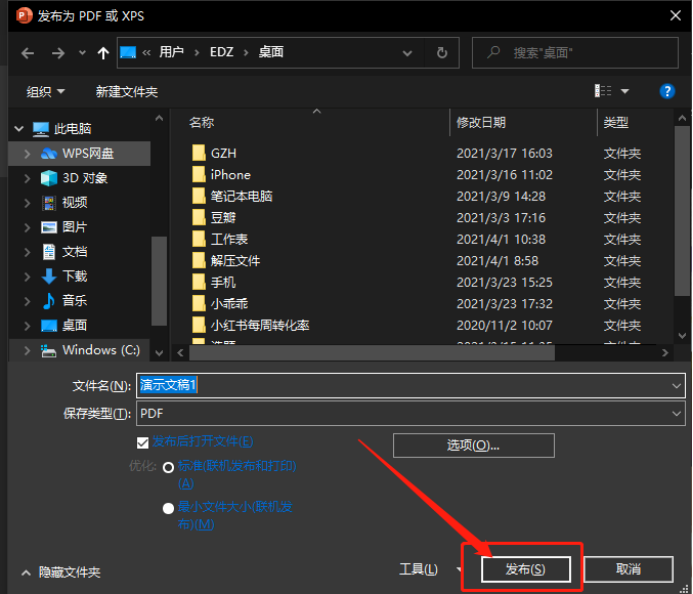This screenshot has height=594, width=693.
Task: Expand the 下载 node
Action: 27,276
